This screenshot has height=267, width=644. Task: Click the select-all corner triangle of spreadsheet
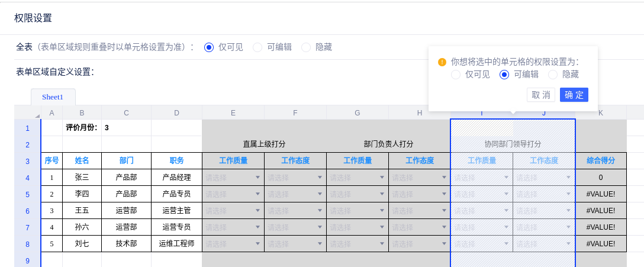[37, 115]
